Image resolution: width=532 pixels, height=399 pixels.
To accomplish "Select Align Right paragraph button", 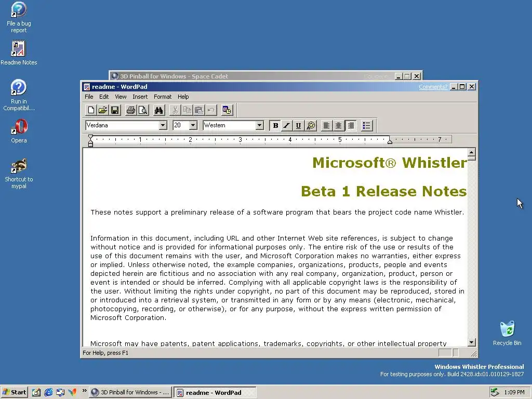I will pos(351,126).
